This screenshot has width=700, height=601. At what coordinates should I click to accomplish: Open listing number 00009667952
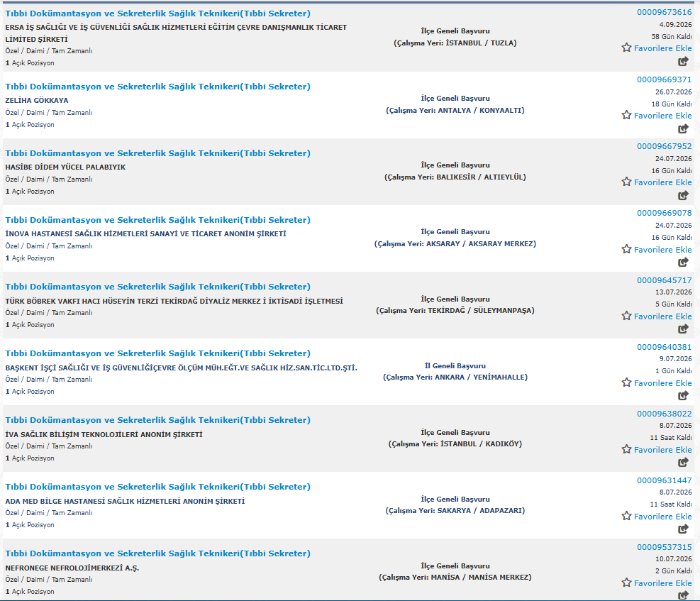(x=665, y=146)
